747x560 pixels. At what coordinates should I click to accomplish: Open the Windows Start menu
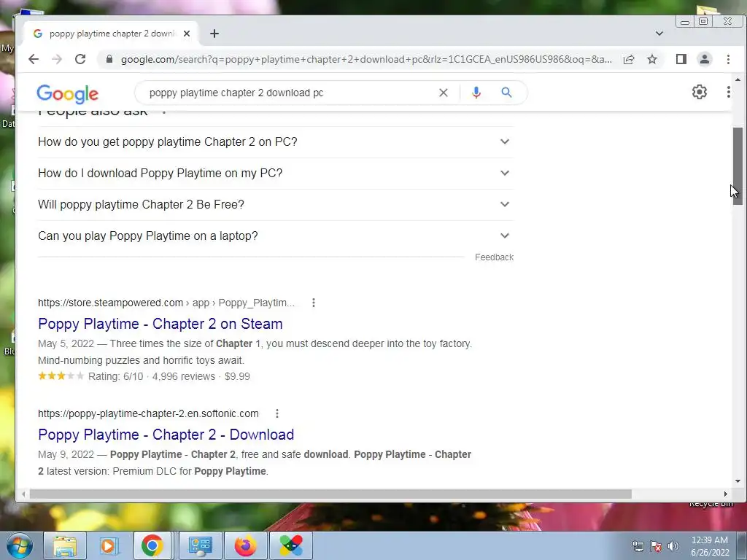19,545
